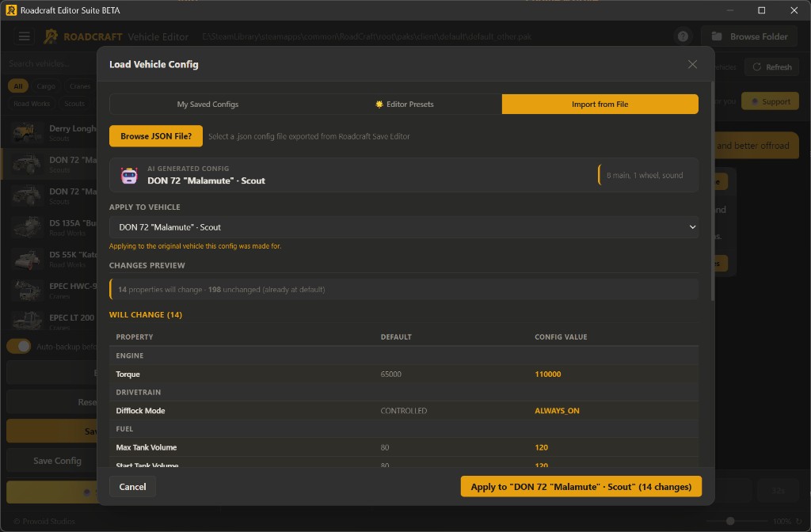
Task: Switch to Editor Presets tab
Action: (x=404, y=104)
